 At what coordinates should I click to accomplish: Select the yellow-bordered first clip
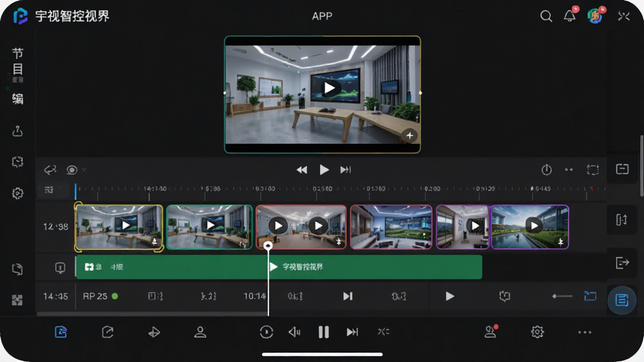pyautogui.click(x=119, y=227)
